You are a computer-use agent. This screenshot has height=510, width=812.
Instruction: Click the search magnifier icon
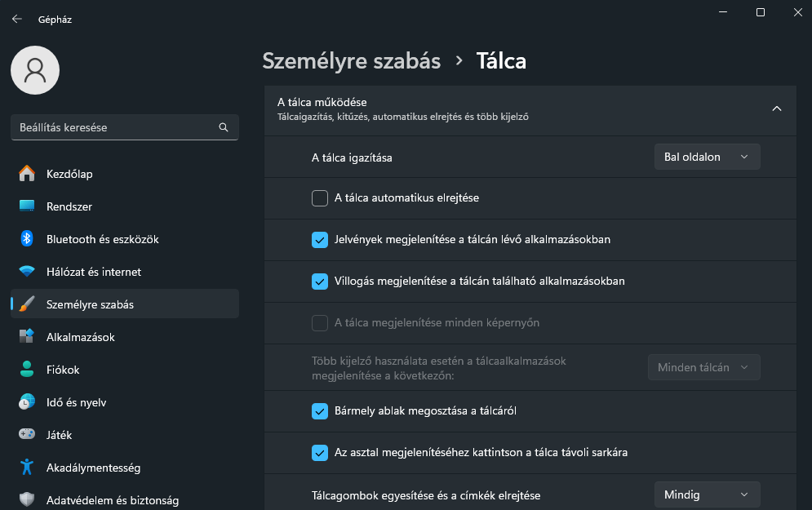click(224, 127)
